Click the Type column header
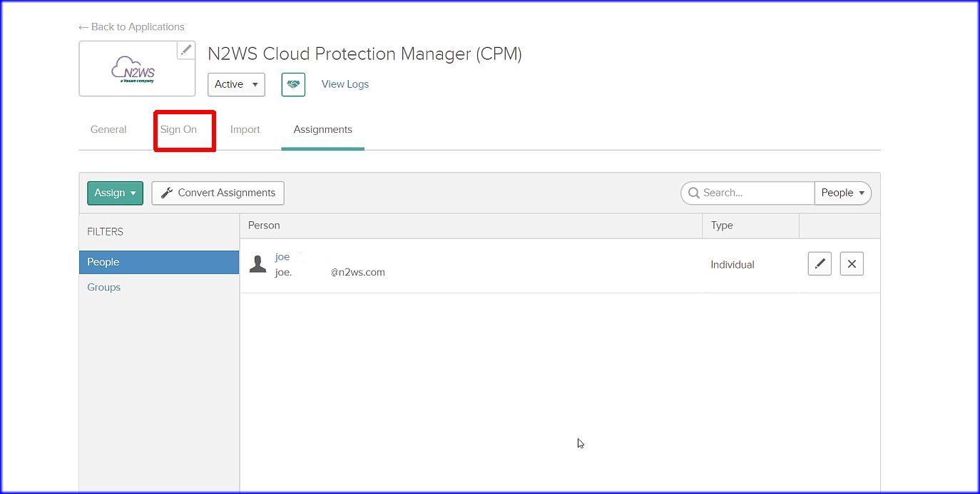 pos(722,225)
